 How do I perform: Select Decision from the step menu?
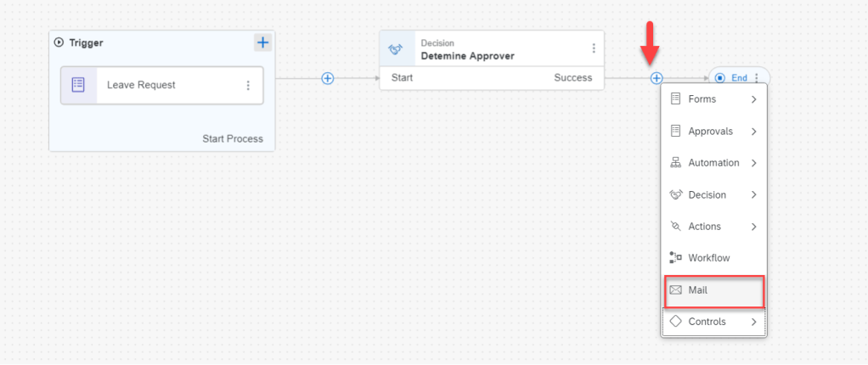point(707,195)
